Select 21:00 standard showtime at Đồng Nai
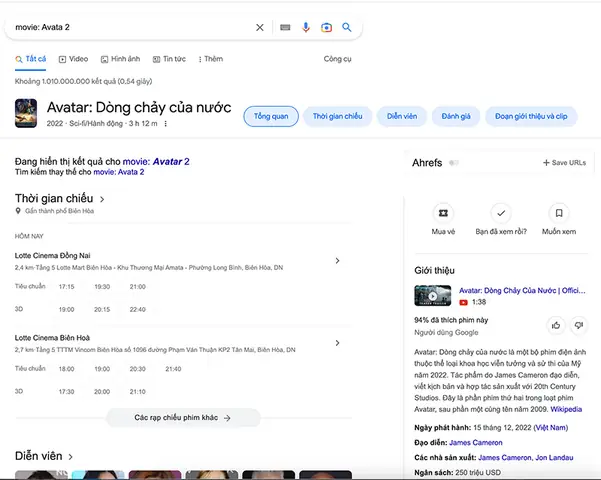 point(138,287)
